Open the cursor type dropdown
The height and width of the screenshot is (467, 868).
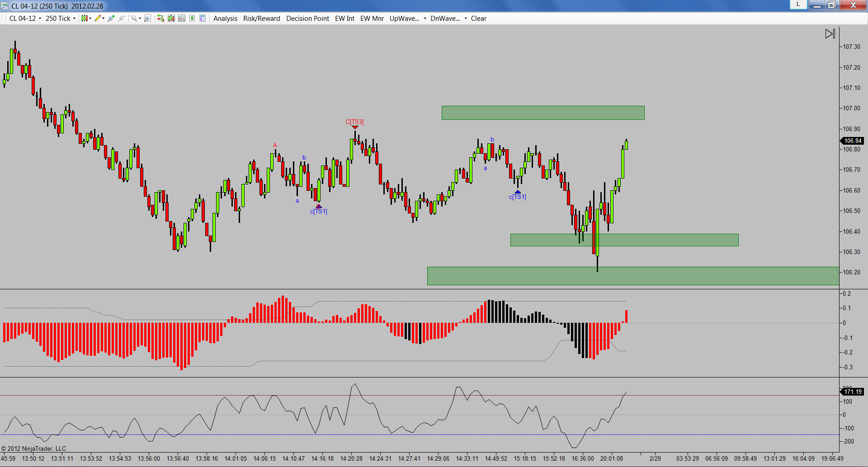[x=136, y=19]
